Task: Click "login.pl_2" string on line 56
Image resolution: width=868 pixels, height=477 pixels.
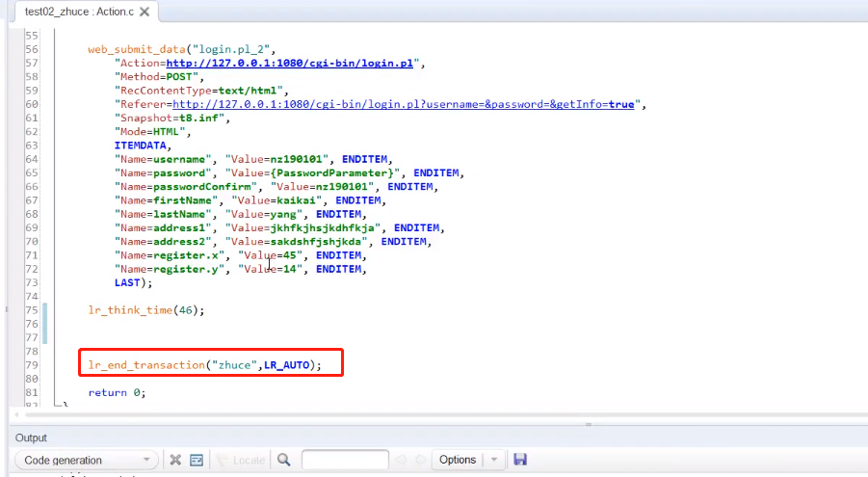Action: point(230,49)
